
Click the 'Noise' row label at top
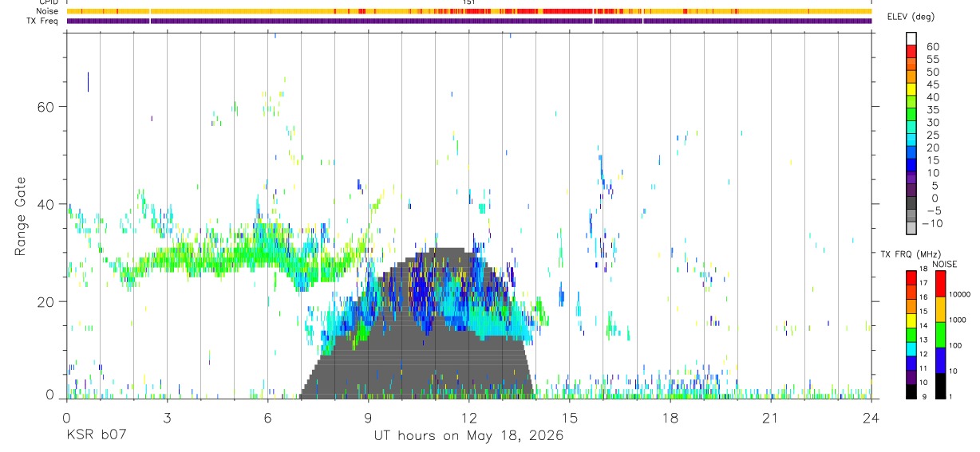47,11
